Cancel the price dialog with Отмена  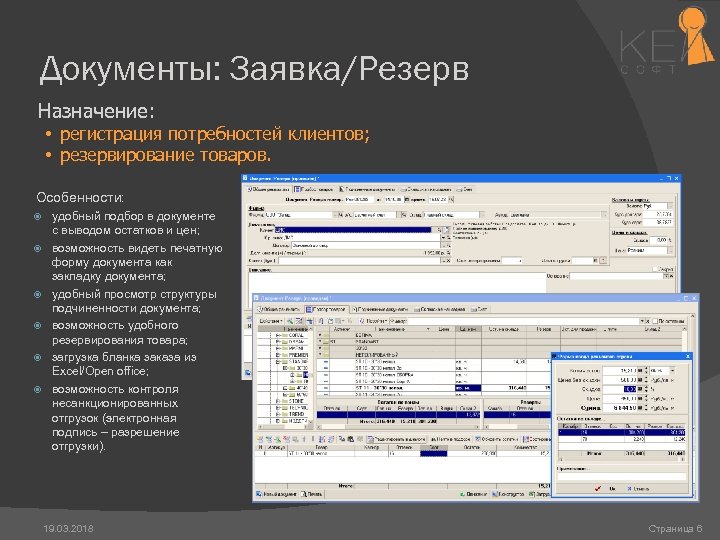pyautogui.click(x=638, y=489)
